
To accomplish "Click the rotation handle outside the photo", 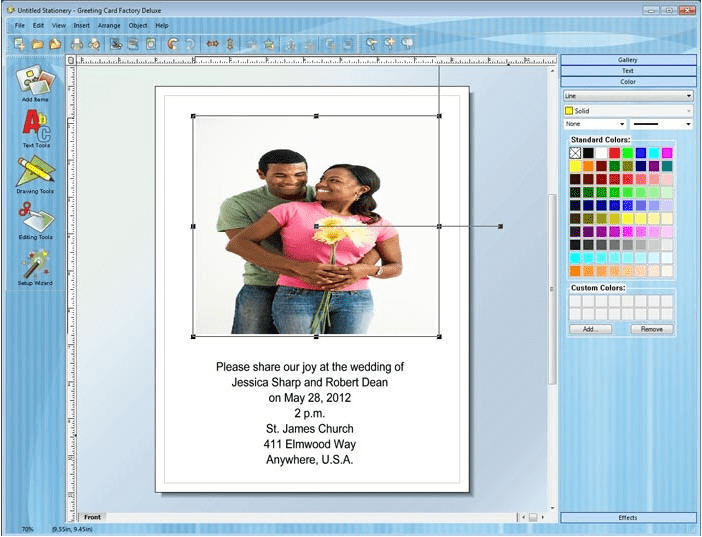I will 501,227.
